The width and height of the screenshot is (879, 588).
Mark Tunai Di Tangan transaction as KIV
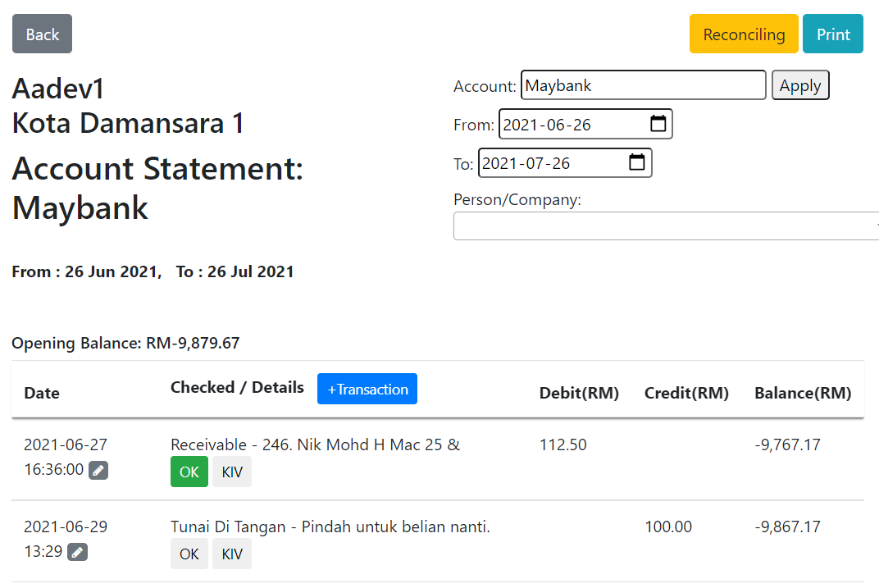(x=232, y=554)
